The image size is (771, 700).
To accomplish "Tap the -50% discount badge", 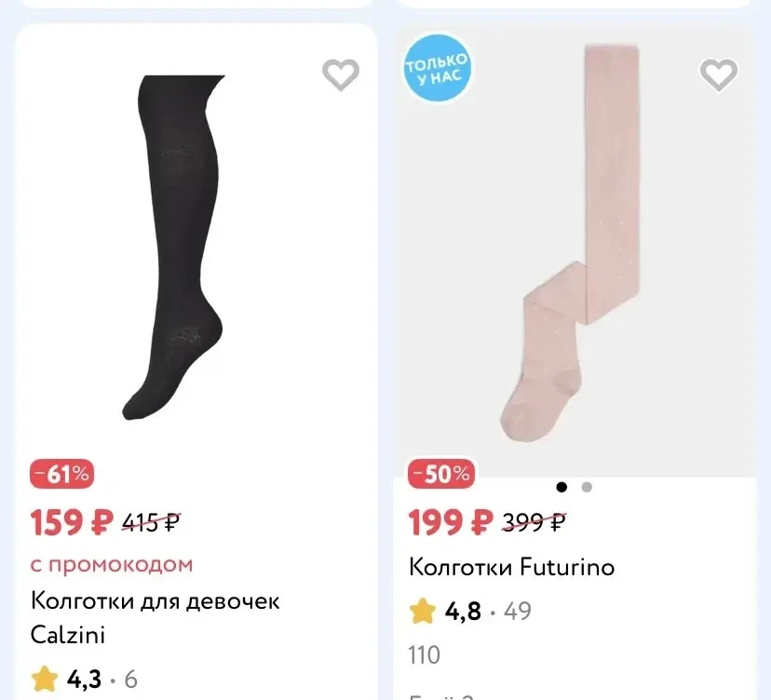I will pyautogui.click(x=441, y=474).
